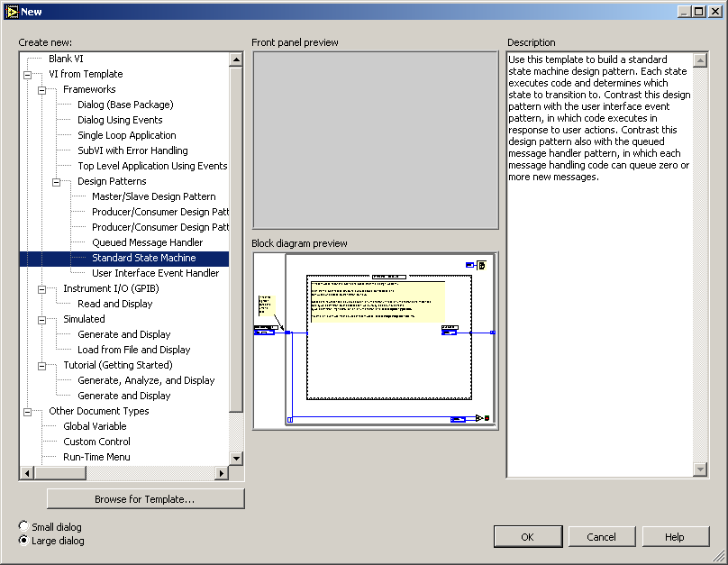
Task: Select Dialog Using Events template
Action: coord(120,120)
